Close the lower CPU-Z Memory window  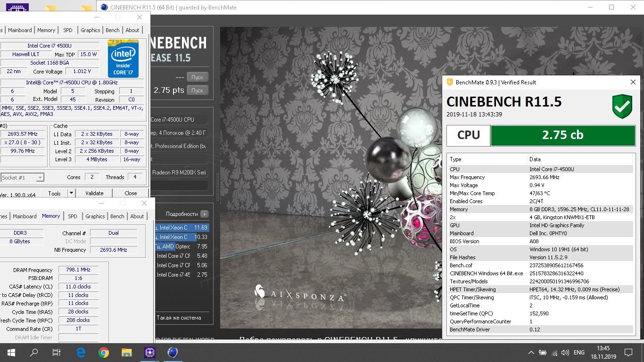(x=144, y=203)
